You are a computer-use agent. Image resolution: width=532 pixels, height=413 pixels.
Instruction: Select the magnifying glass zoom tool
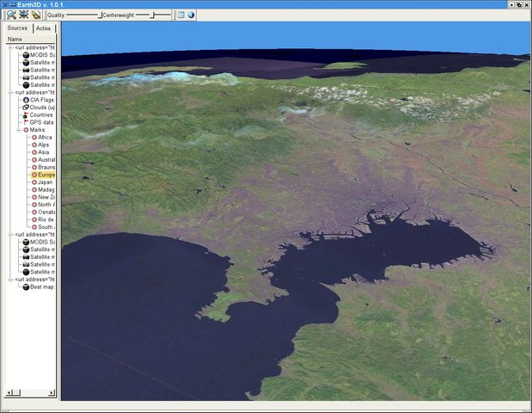(x=11, y=15)
